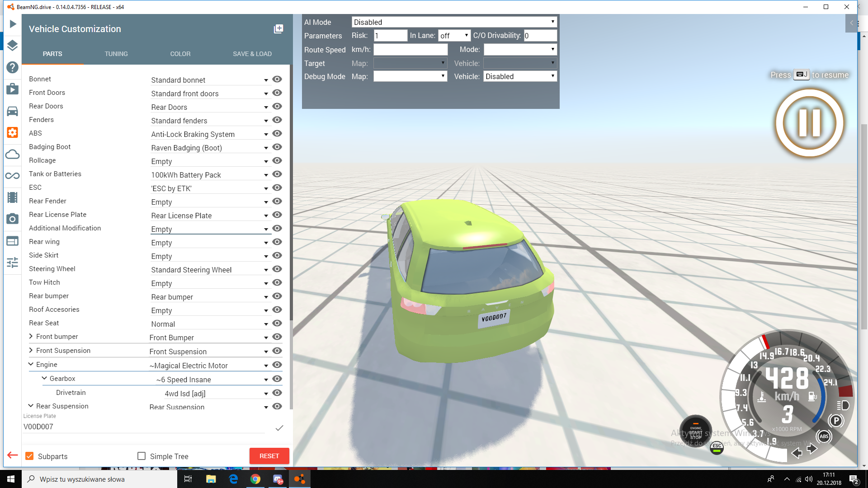Open the Task View taskbar icon

[188, 479]
